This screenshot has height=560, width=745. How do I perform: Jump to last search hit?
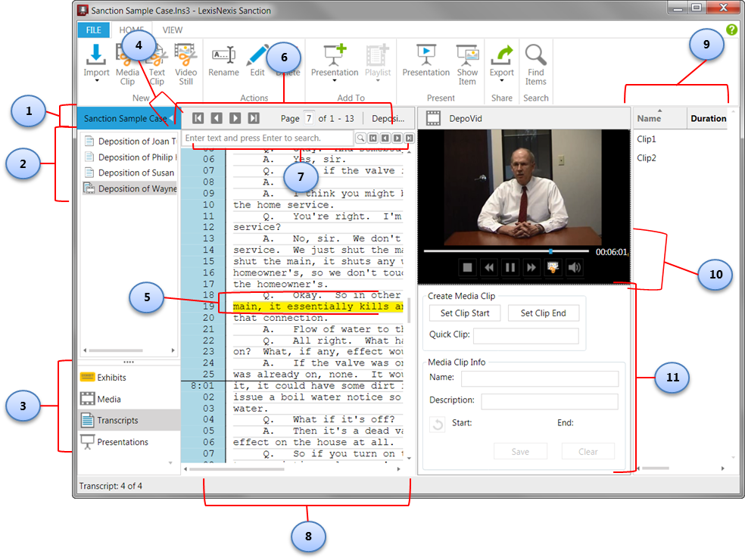tap(409, 138)
